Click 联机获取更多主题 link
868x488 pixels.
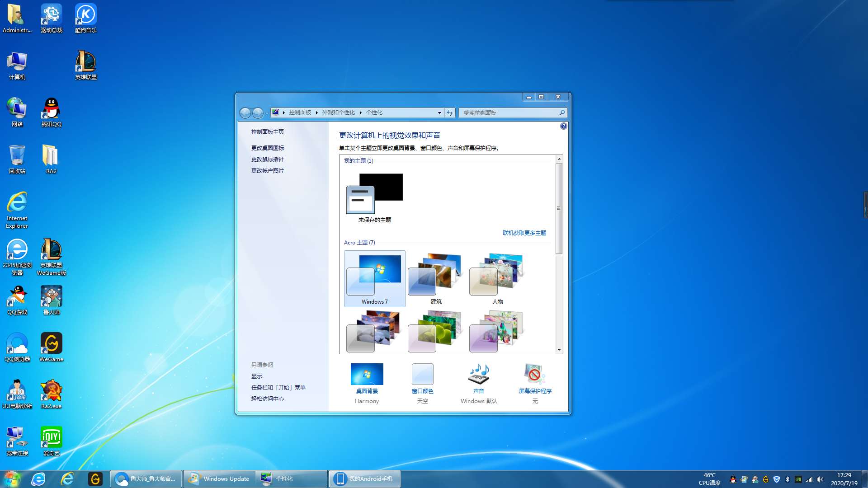point(524,233)
